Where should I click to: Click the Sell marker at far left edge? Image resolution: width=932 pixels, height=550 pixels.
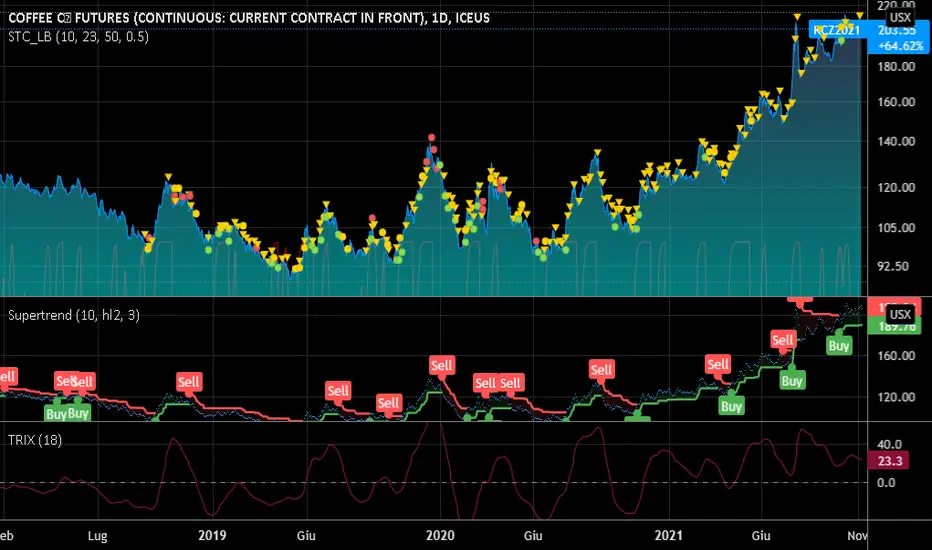tap(6, 377)
